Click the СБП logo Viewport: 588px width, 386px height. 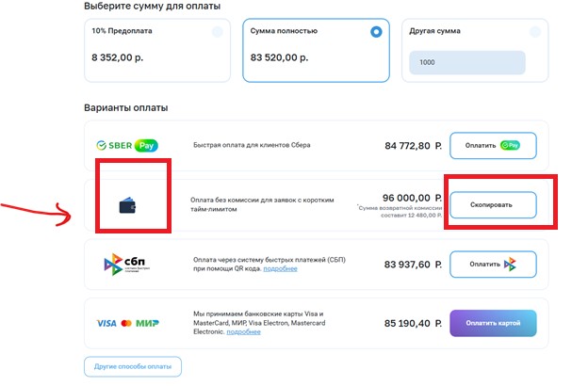[127, 265]
